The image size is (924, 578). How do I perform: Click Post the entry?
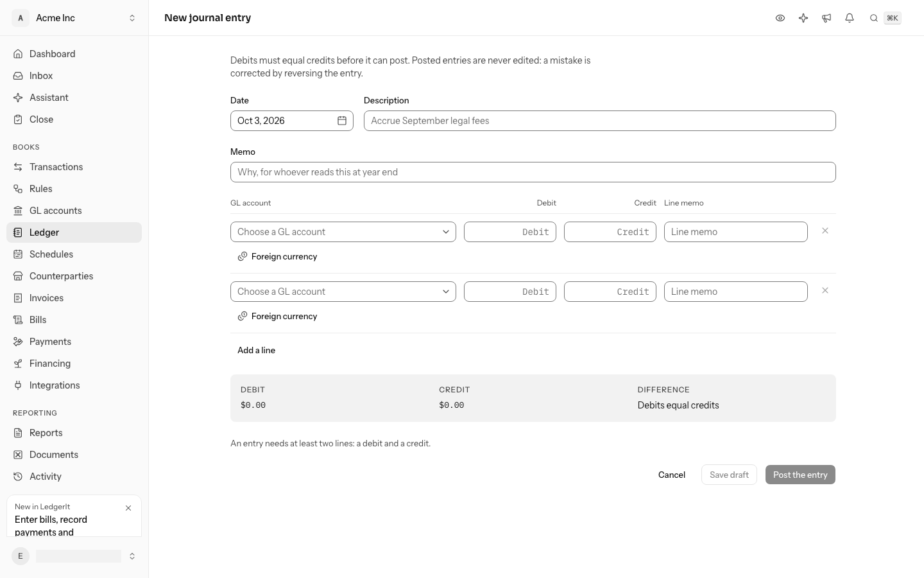[x=800, y=475]
